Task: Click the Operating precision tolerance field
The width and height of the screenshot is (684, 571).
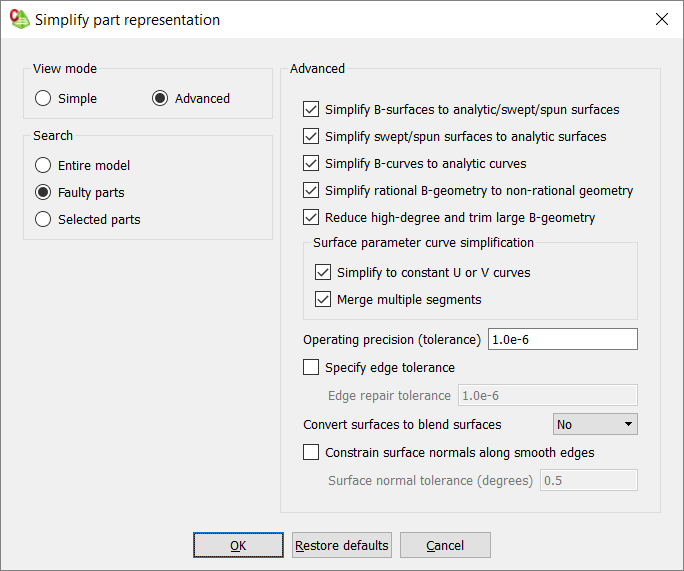Action: pyautogui.click(x=562, y=339)
